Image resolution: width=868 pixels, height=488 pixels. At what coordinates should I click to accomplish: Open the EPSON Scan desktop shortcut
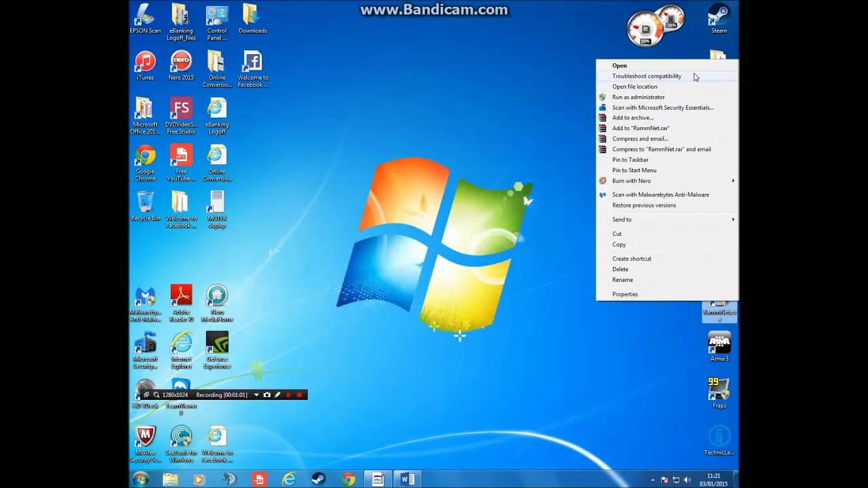145,19
